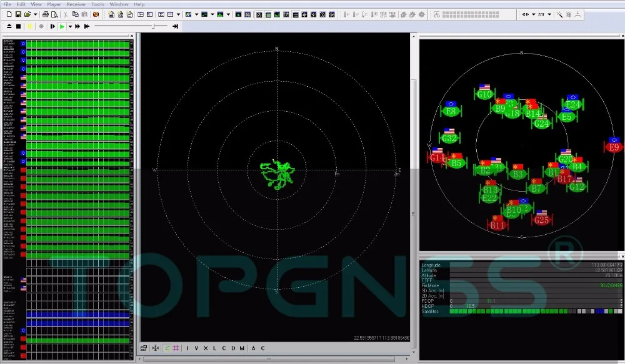Click the 'M' button below deviation map
625x364 pixels.
pos(242,348)
